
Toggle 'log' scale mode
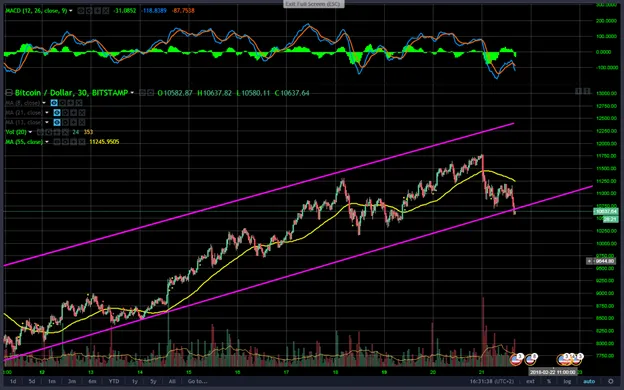click(x=567, y=381)
